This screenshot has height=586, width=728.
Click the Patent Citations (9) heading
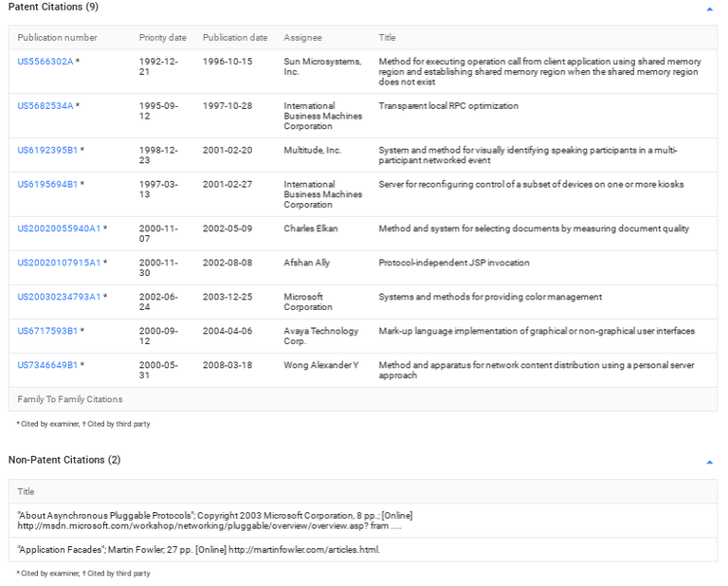53,8
